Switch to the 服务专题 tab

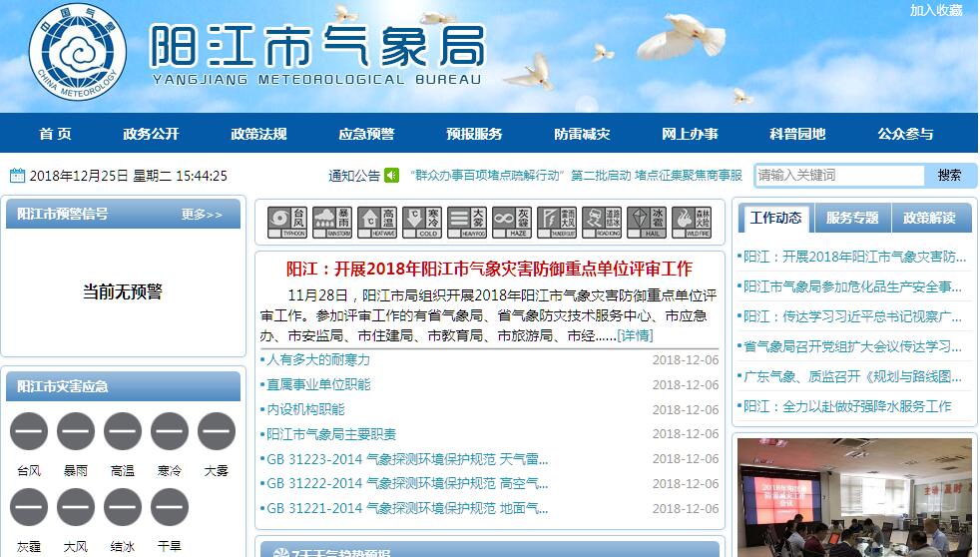pyautogui.click(x=852, y=219)
